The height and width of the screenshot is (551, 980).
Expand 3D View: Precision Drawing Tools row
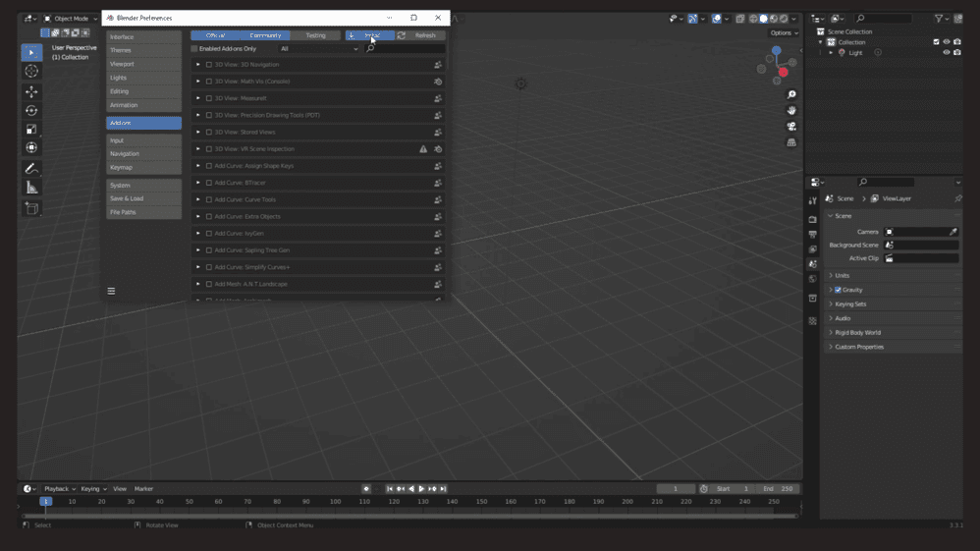[x=198, y=115]
